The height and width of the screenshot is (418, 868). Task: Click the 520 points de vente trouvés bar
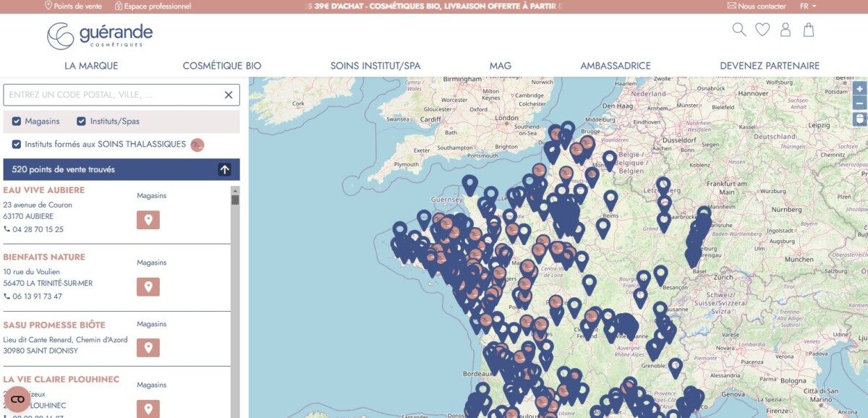[122, 170]
